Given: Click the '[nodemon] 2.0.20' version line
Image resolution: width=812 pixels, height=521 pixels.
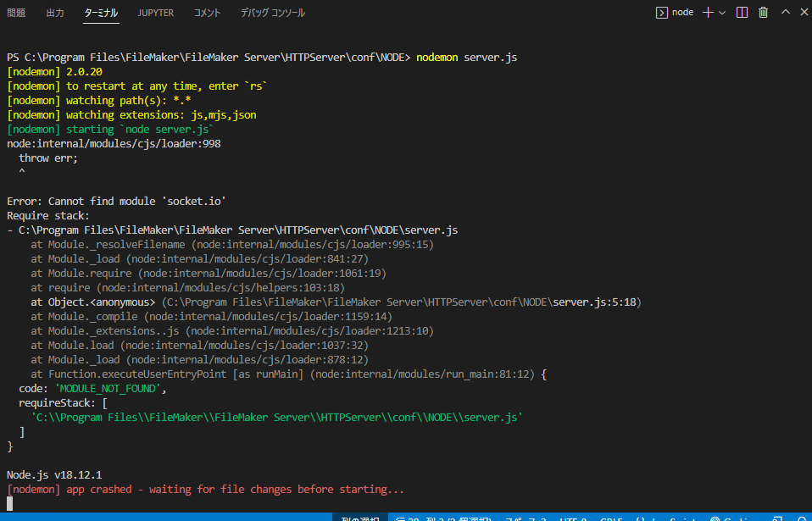Looking at the screenshot, I should [x=55, y=72].
